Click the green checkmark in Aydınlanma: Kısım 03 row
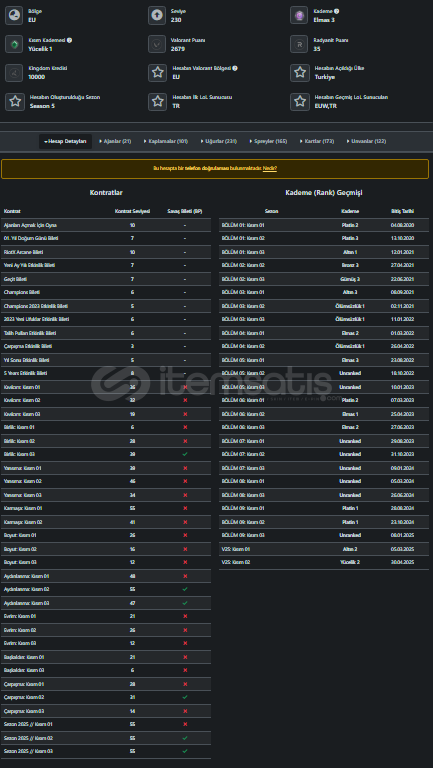 coord(185,603)
